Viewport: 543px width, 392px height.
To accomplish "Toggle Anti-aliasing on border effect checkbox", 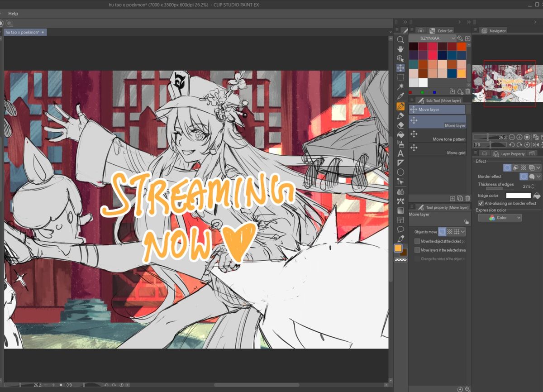I will pos(481,203).
